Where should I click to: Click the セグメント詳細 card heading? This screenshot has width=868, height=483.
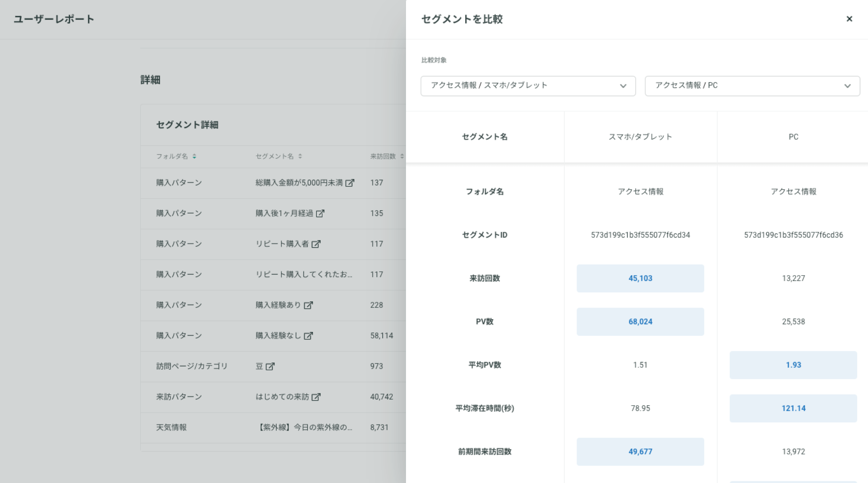tap(187, 125)
